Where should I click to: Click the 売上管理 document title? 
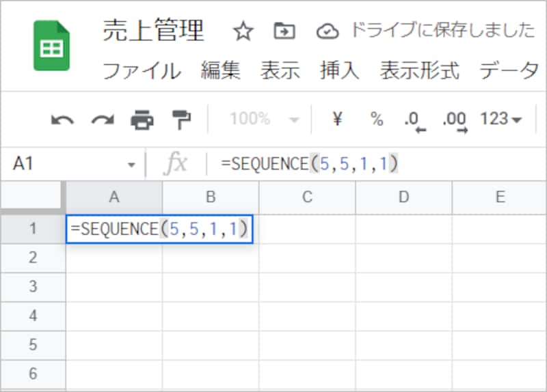click(153, 30)
